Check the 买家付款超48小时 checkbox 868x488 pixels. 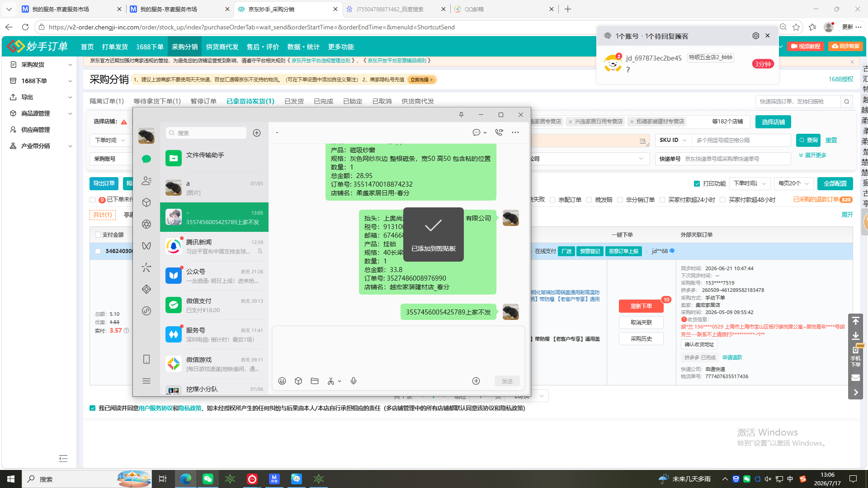(723, 200)
